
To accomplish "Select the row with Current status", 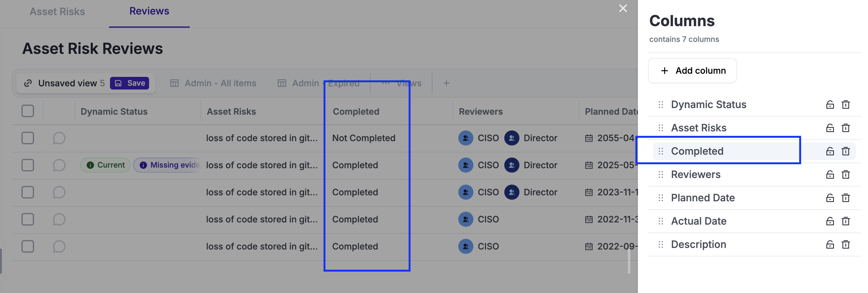I will tap(28, 165).
